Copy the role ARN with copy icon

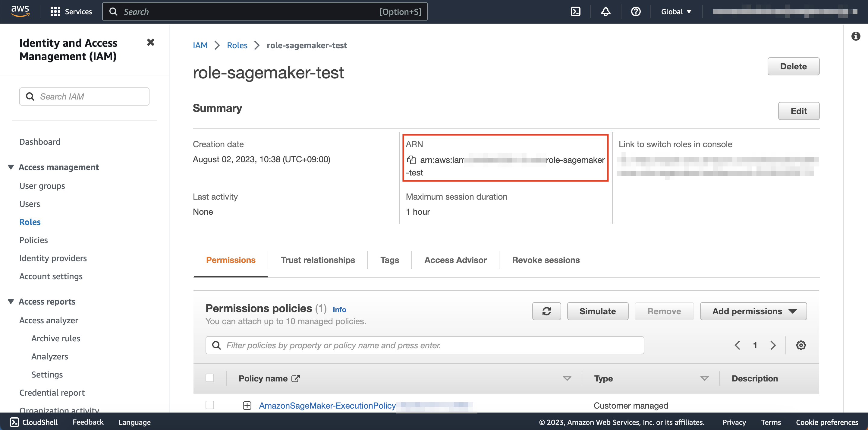(411, 160)
